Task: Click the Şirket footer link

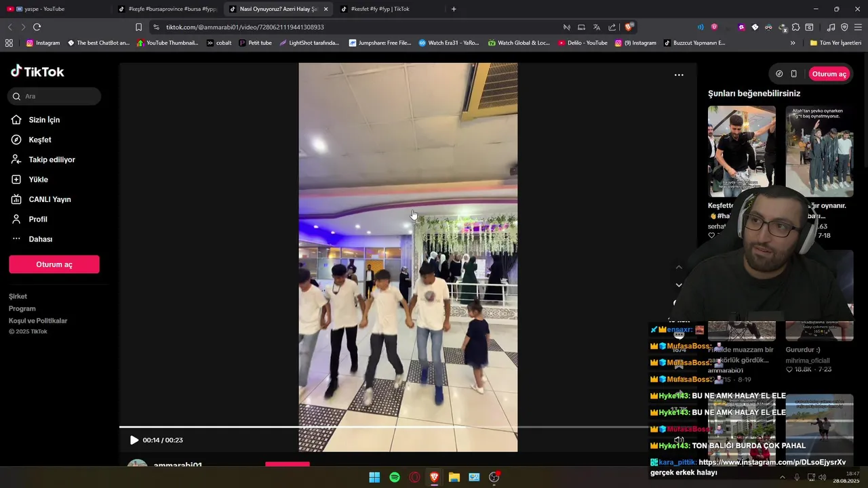Action: 18,296
